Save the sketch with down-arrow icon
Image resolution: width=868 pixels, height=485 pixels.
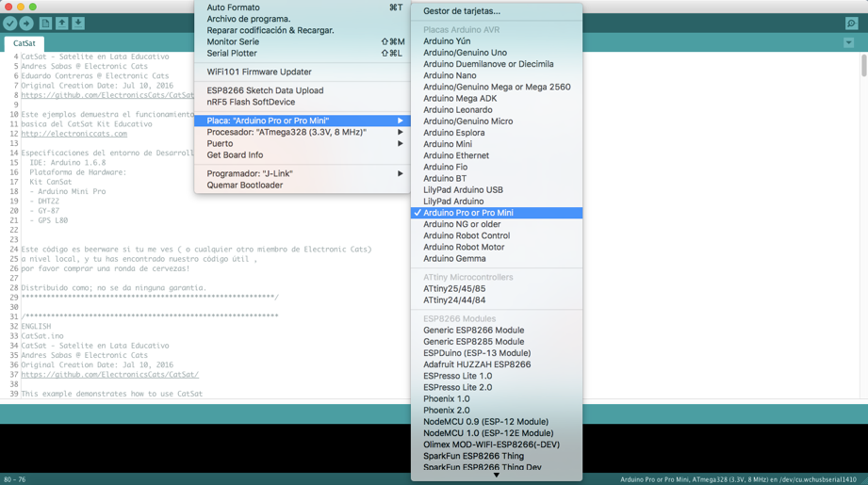78,24
